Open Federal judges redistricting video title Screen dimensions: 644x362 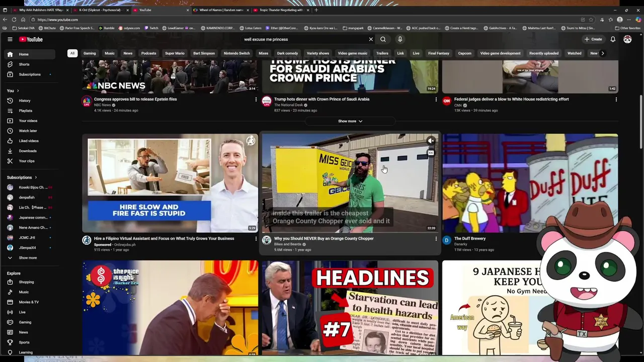click(511, 100)
